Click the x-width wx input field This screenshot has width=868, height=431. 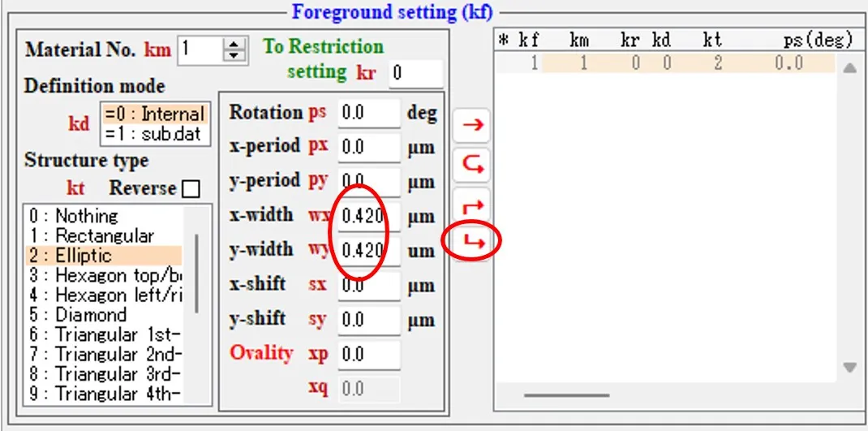[369, 216]
